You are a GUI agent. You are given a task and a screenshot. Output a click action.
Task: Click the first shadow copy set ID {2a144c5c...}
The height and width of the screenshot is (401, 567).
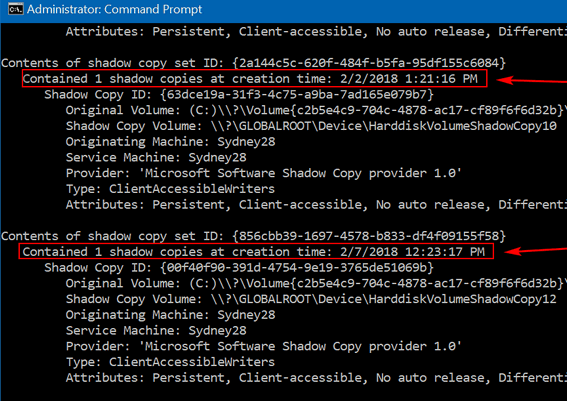point(369,63)
